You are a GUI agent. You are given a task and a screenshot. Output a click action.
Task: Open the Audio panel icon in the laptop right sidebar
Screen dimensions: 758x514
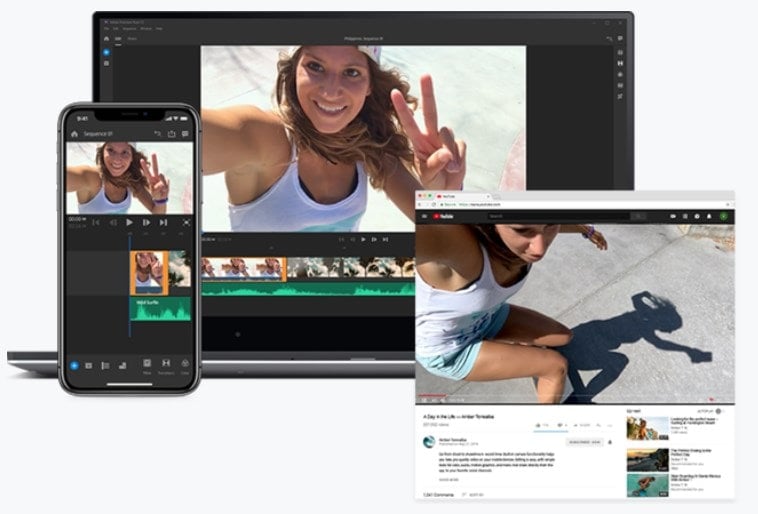point(620,86)
